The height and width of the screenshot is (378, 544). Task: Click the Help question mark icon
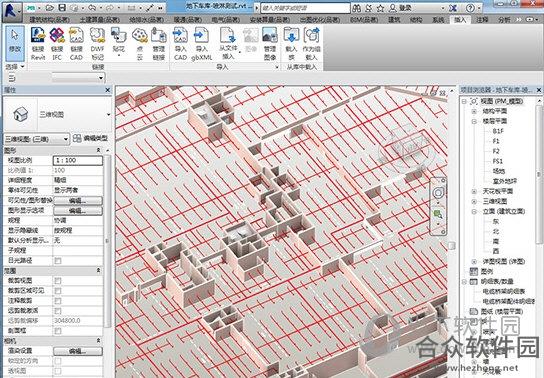[x=470, y=8]
